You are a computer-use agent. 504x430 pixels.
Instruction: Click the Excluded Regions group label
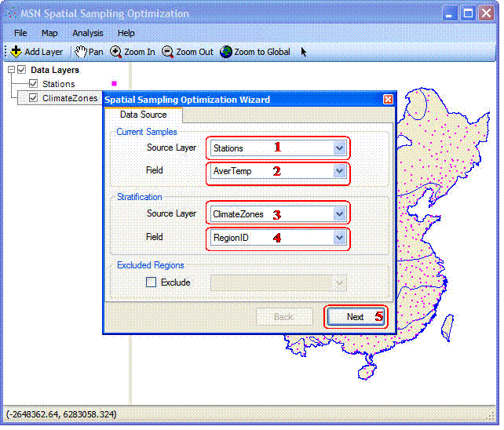(x=151, y=265)
